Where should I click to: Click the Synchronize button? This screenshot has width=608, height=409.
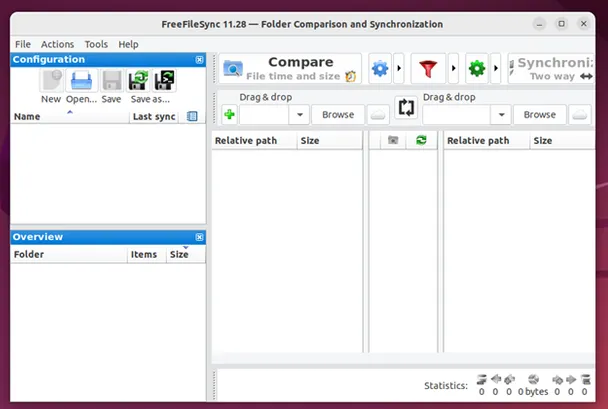tap(551, 69)
